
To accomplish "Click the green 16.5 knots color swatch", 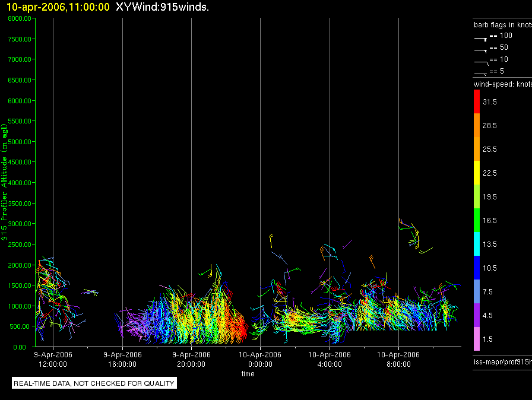I will point(477,220).
